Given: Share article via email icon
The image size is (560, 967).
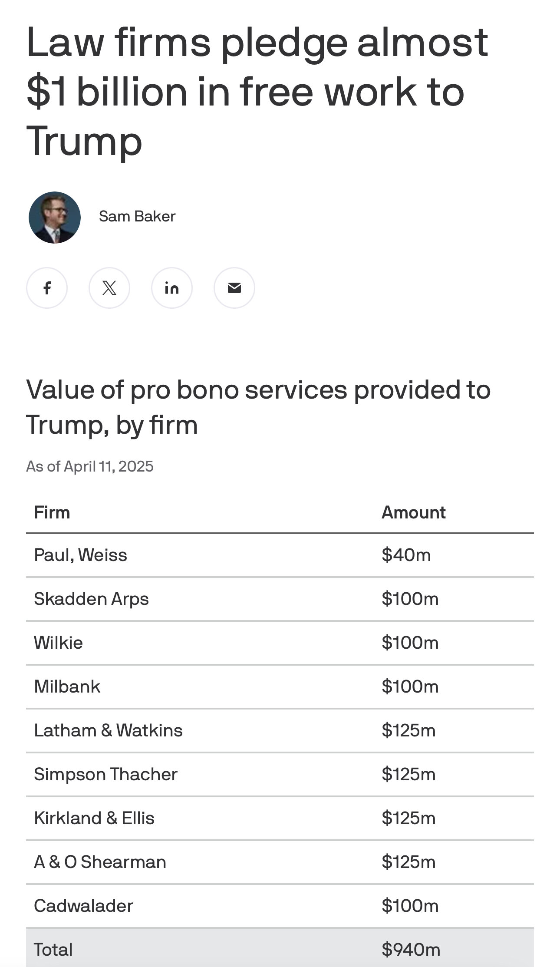Looking at the screenshot, I should [234, 288].
